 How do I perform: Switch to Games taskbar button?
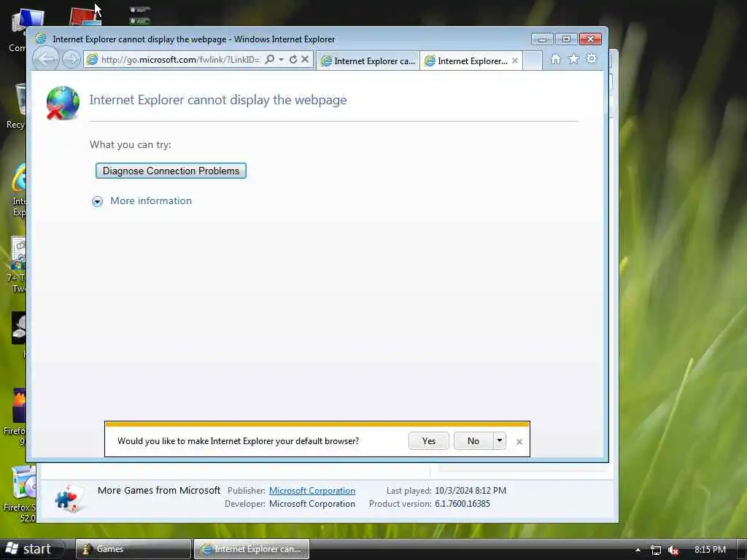click(x=133, y=549)
